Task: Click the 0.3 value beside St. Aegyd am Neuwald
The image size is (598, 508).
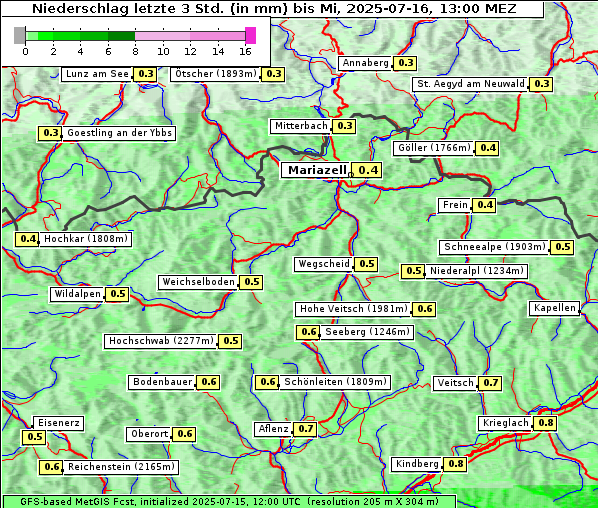Action: pos(542,84)
